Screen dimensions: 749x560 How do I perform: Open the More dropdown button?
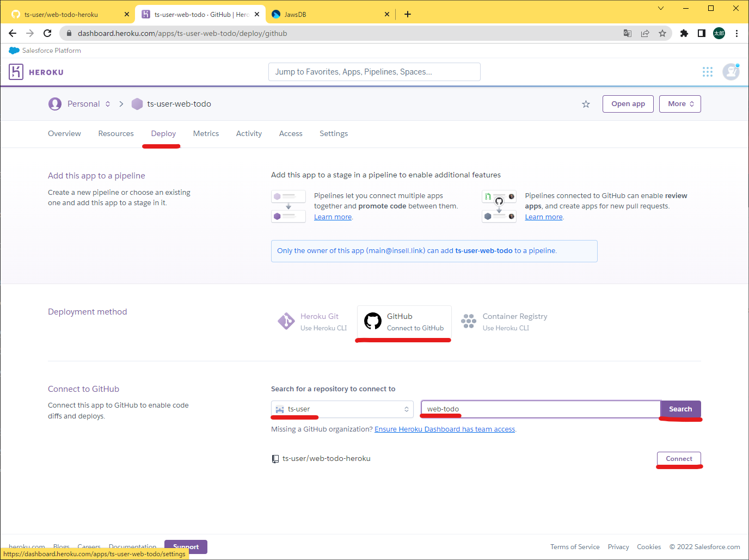click(x=680, y=104)
